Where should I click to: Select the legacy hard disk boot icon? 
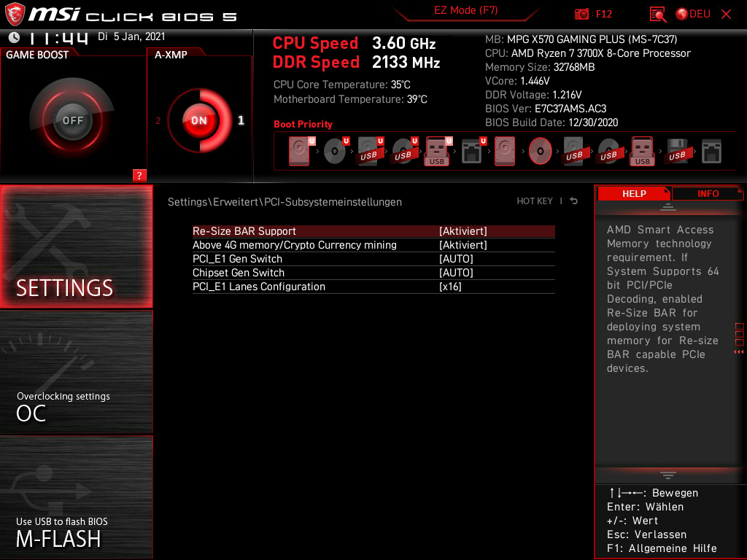pyautogui.click(x=505, y=151)
